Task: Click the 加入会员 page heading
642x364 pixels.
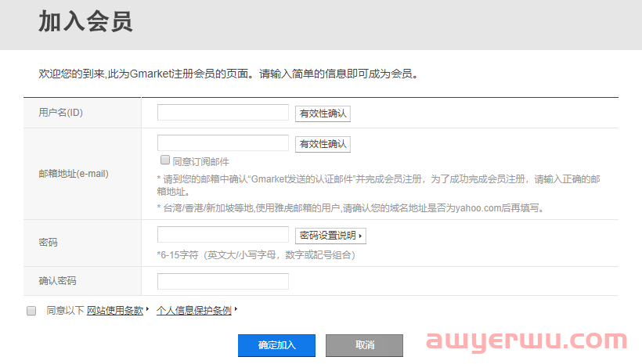Action: [85, 22]
